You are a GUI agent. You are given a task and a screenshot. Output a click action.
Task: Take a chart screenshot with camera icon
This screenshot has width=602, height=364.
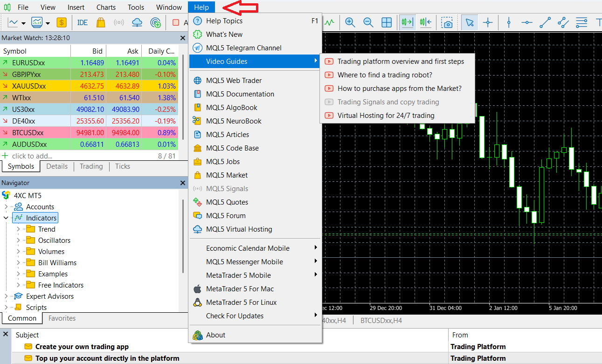(448, 22)
